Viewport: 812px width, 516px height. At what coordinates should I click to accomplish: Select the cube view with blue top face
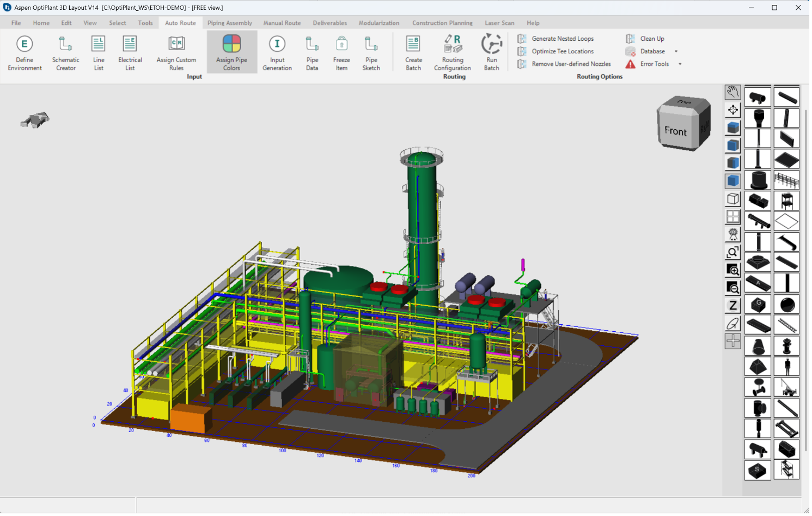pos(733,128)
